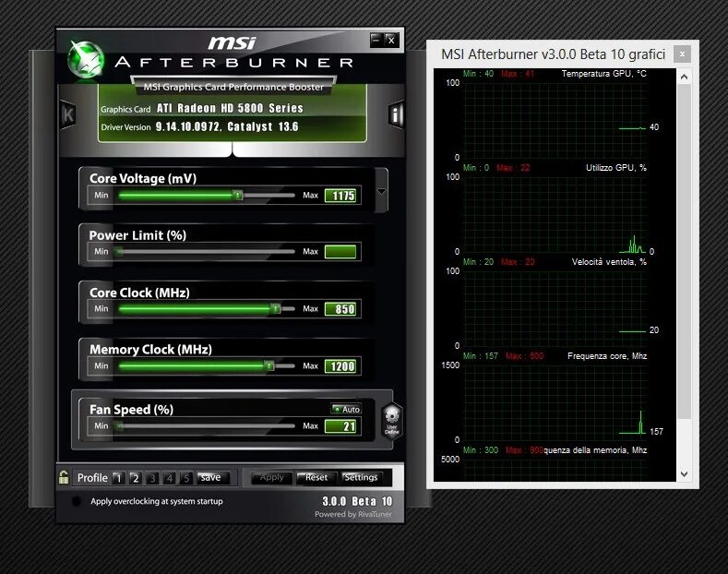Click the 3.0.0 Beta 10 version text
The width and height of the screenshot is (728, 574).
tap(357, 501)
